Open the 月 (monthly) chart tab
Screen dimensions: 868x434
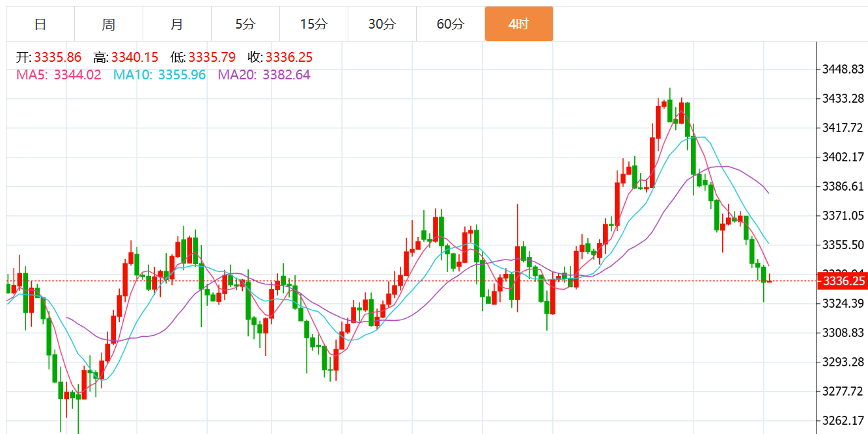pos(177,24)
